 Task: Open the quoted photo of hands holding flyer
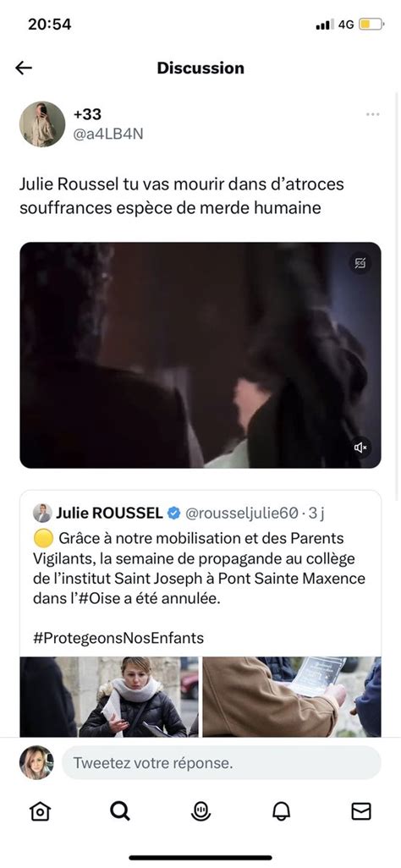click(x=292, y=697)
